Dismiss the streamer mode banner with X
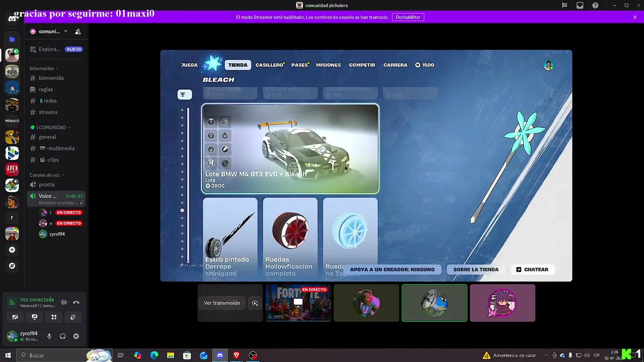This screenshot has width=644, height=362. pos(635,17)
